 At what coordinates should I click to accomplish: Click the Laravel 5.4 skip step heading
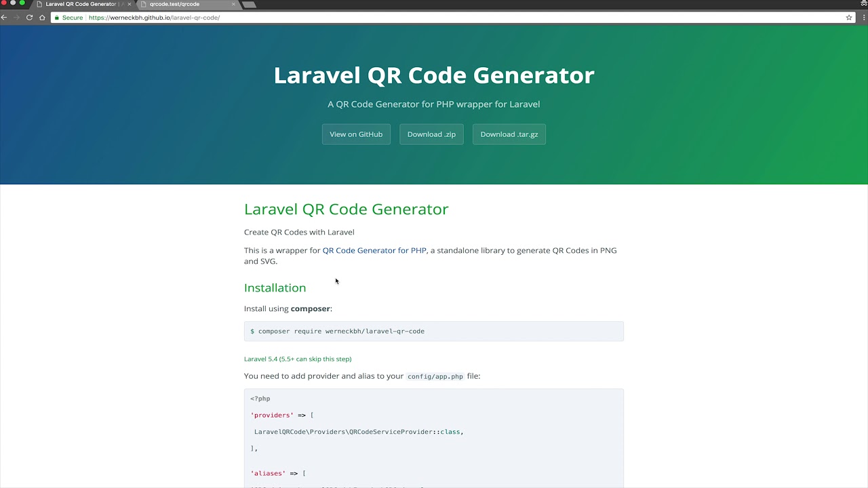(x=298, y=359)
